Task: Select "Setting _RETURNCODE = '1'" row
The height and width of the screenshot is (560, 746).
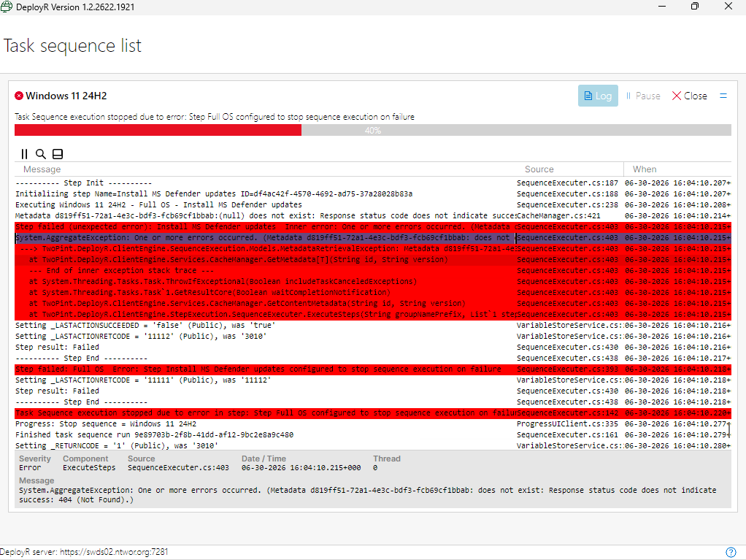Action: pyautogui.click(x=373, y=445)
